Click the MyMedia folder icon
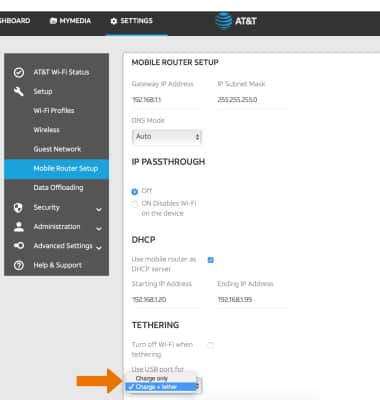 [53, 21]
